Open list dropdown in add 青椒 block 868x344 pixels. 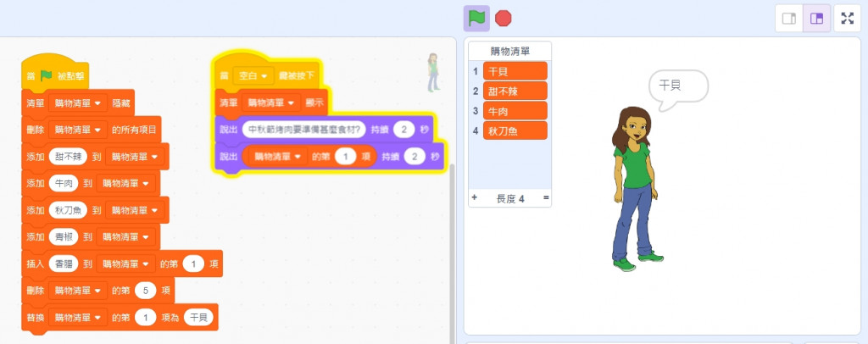coord(125,236)
